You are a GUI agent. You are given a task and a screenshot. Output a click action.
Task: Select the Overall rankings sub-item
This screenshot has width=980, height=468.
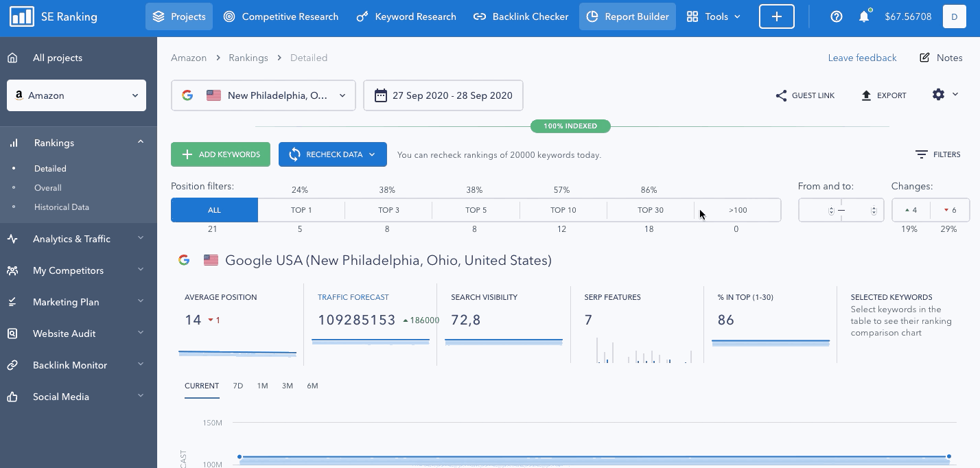[x=48, y=187]
